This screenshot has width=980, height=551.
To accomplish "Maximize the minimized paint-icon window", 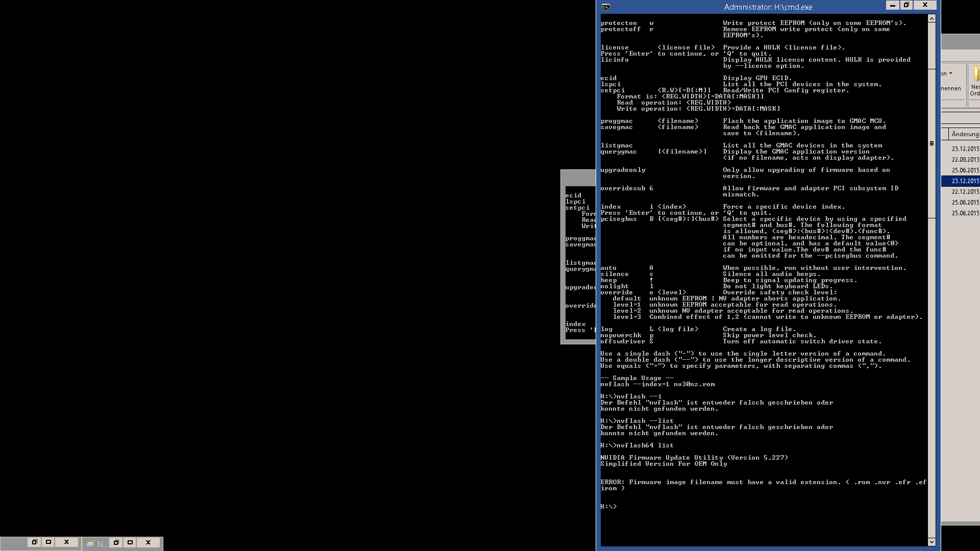I will tap(130, 543).
